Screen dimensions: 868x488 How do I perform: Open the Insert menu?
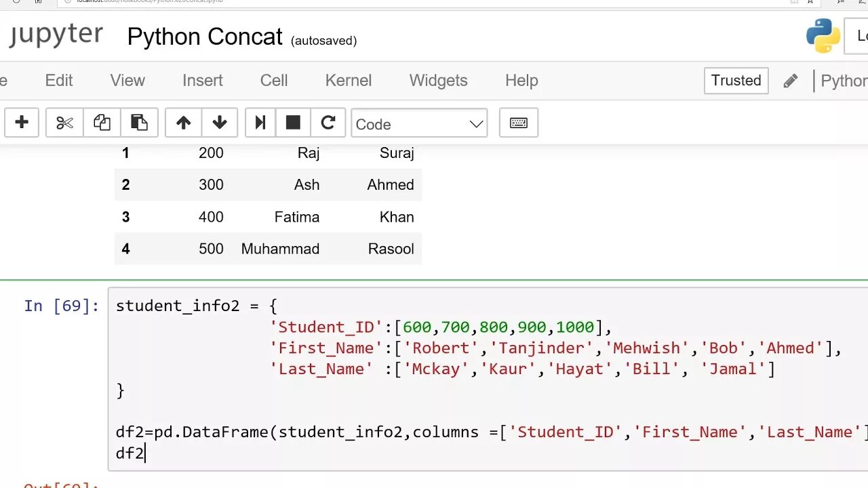[x=202, y=81]
